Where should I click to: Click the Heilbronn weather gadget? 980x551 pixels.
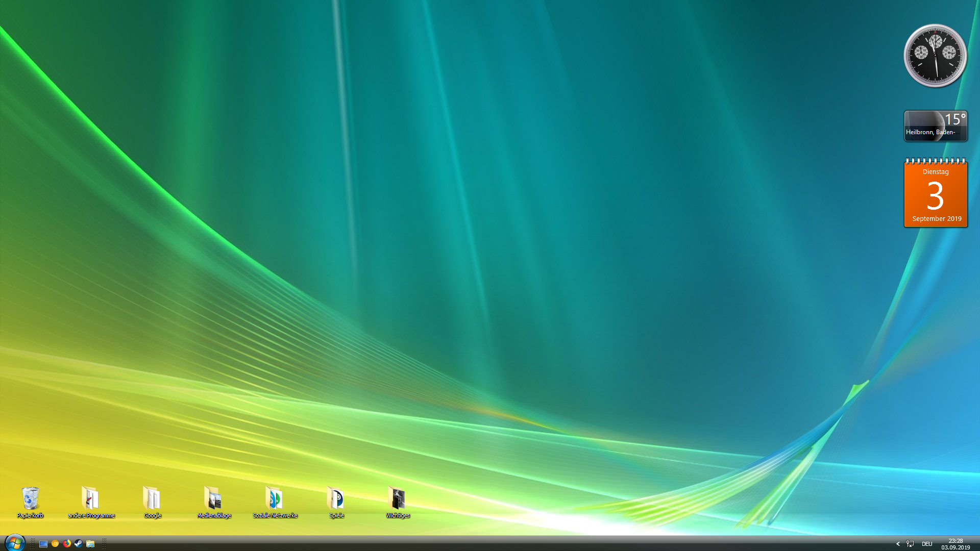click(935, 126)
